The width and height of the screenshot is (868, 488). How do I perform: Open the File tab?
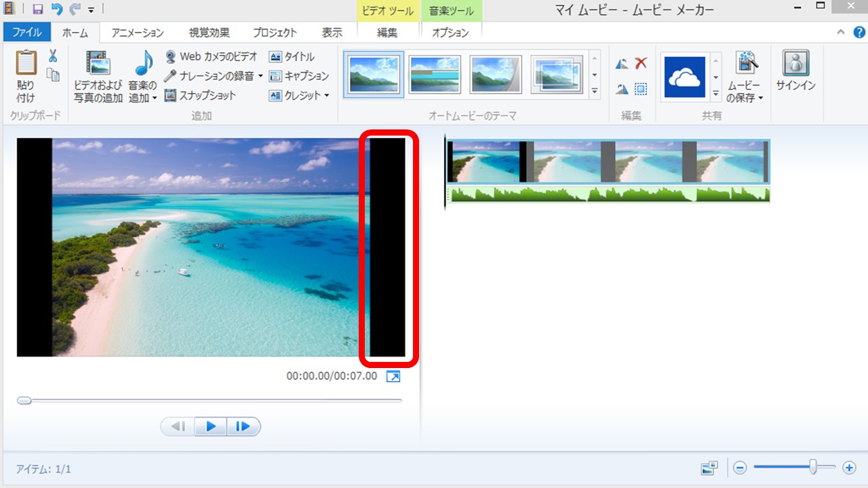(27, 32)
